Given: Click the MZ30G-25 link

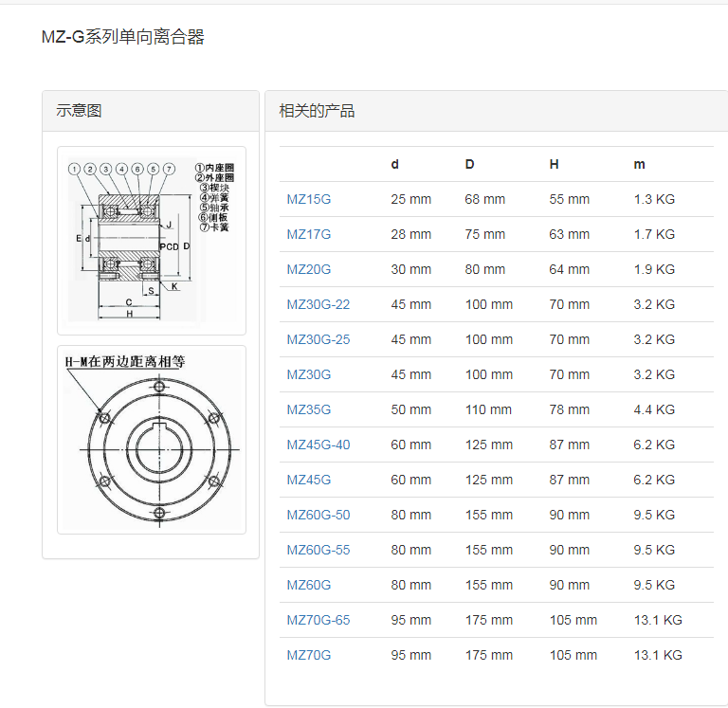Looking at the screenshot, I should tap(318, 339).
